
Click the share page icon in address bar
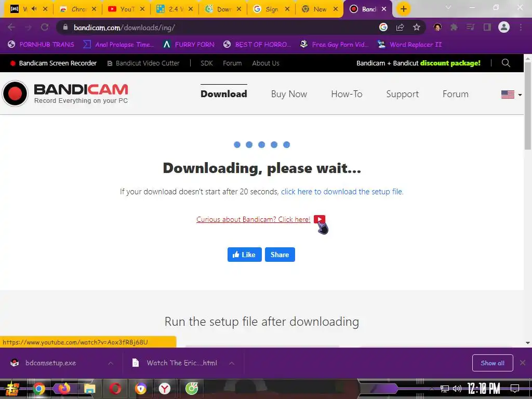click(400, 27)
